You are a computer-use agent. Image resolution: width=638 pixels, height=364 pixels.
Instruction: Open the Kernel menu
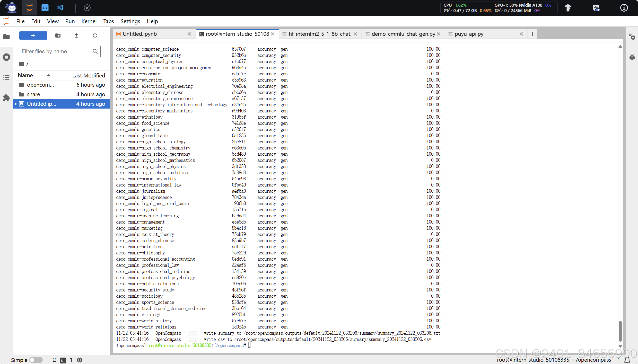[x=89, y=21]
